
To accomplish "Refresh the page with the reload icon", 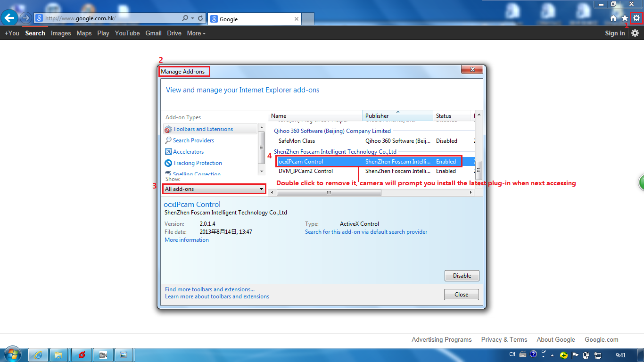I will pyautogui.click(x=201, y=18).
